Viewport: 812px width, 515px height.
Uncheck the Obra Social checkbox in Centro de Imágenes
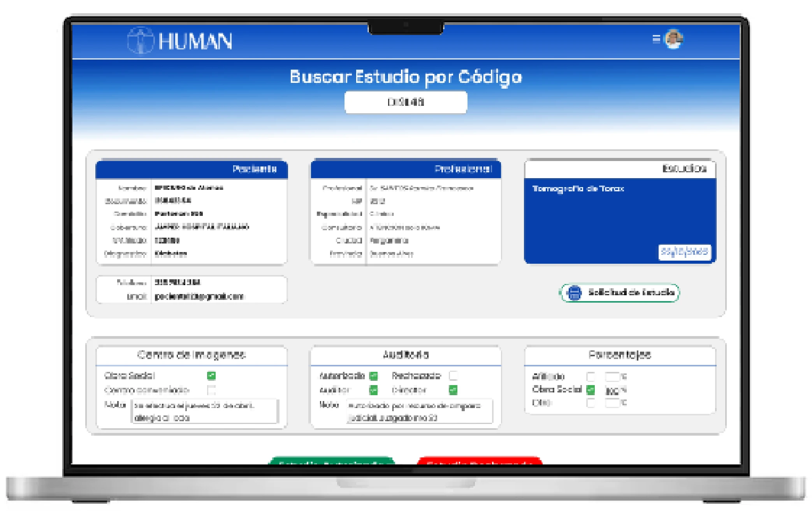pyautogui.click(x=211, y=376)
